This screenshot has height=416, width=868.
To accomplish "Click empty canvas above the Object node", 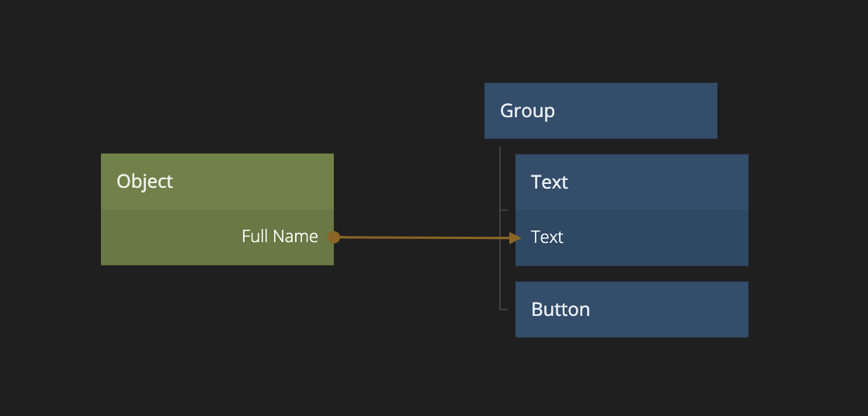I will point(217,85).
